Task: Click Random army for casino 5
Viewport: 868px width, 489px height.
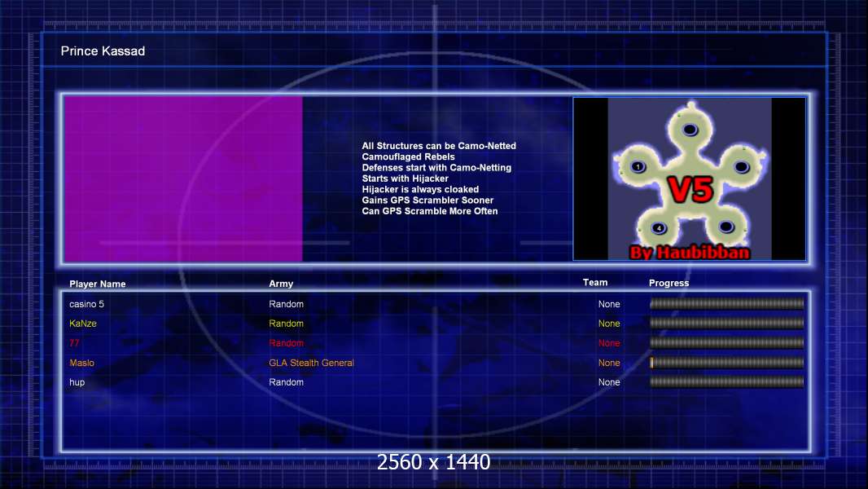Action: tap(286, 304)
